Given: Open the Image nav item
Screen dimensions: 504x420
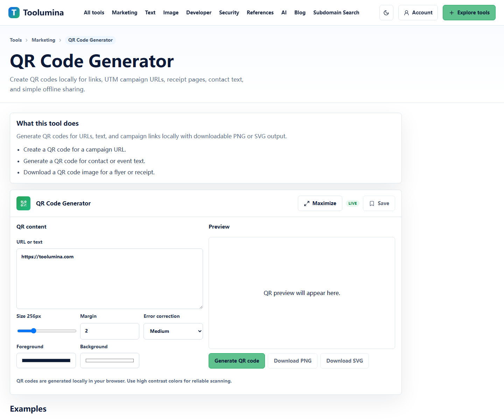Looking at the screenshot, I should [x=171, y=13].
